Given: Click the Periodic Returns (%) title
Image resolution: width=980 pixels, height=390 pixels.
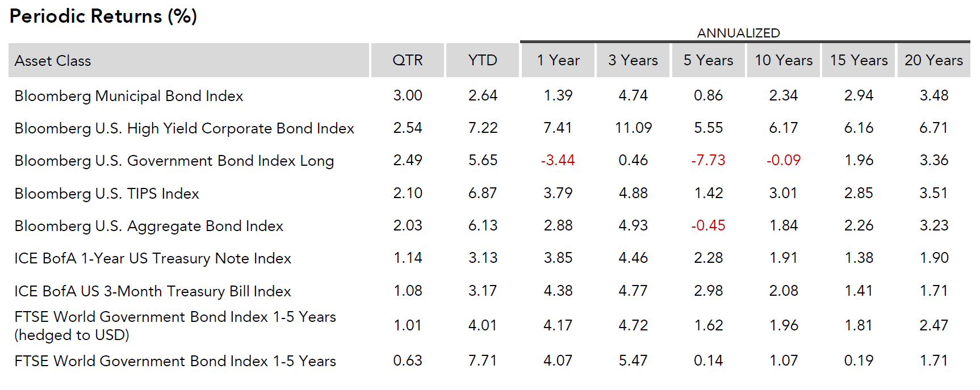Looking at the screenshot, I should [x=103, y=16].
